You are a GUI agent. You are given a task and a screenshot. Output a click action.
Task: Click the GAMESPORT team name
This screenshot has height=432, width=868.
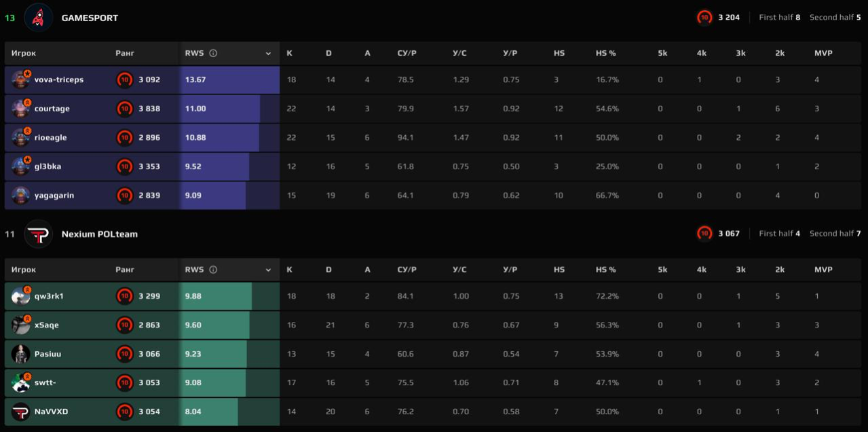90,18
